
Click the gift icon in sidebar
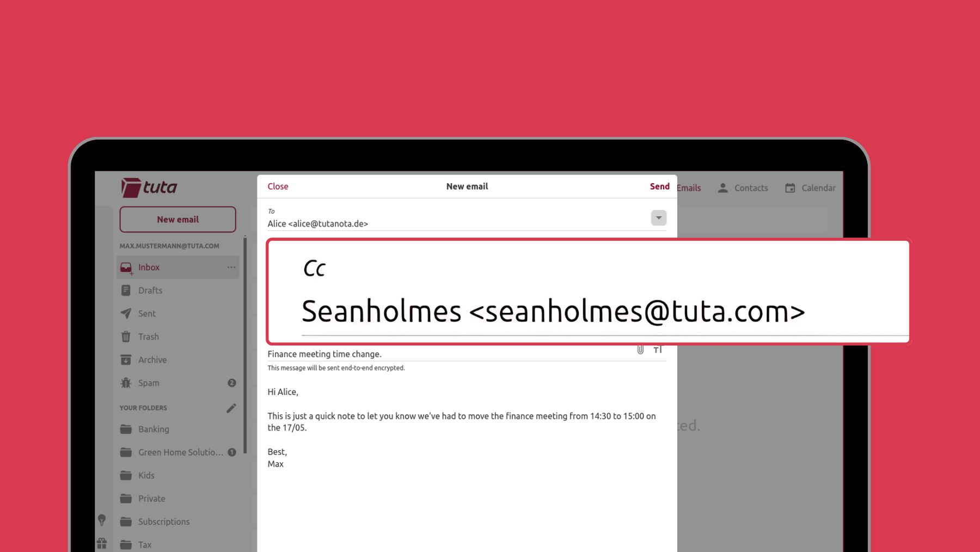pyautogui.click(x=102, y=543)
